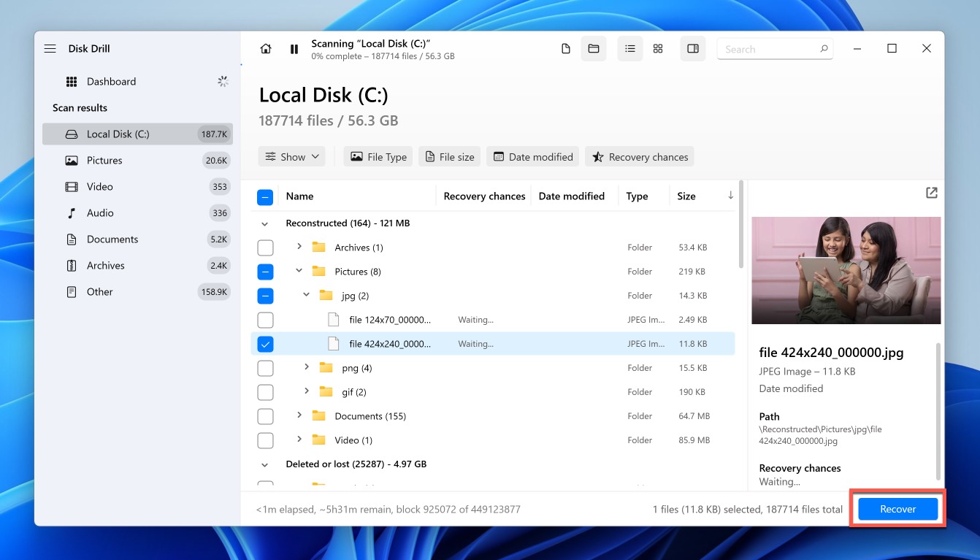The image size is (980, 560).
Task: Expand the gif (2) folder
Action: (307, 391)
